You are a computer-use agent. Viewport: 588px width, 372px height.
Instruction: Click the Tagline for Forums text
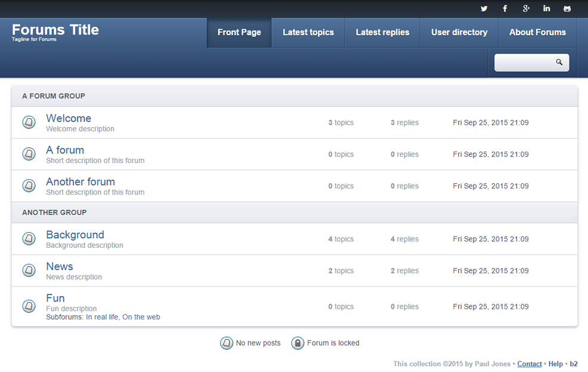point(34,39)
